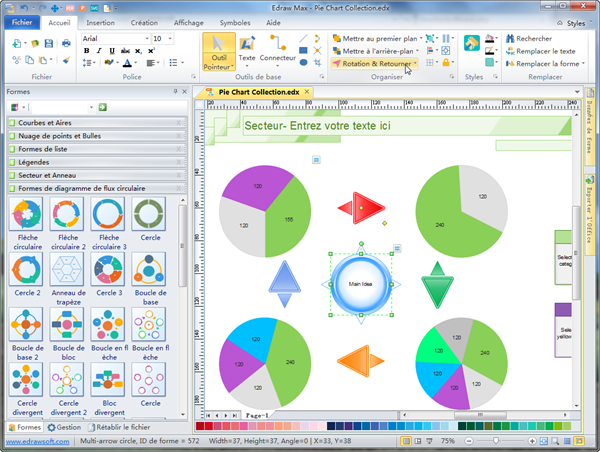
Task: Toggle Courbes et Aires library checkbox
Action: pos(12,123)
